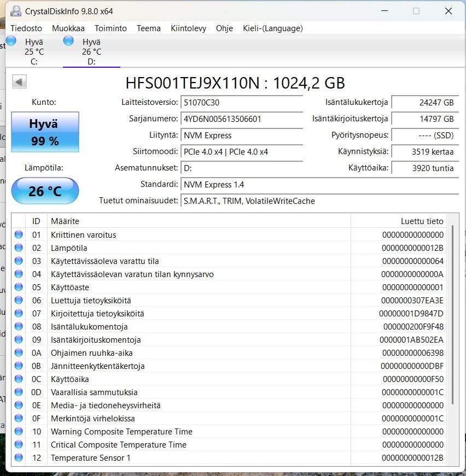The height and width of the screenshot is (476, 466).
Task: Click the Standardi NVM Express 1.4 field
Action: point(319,184)
